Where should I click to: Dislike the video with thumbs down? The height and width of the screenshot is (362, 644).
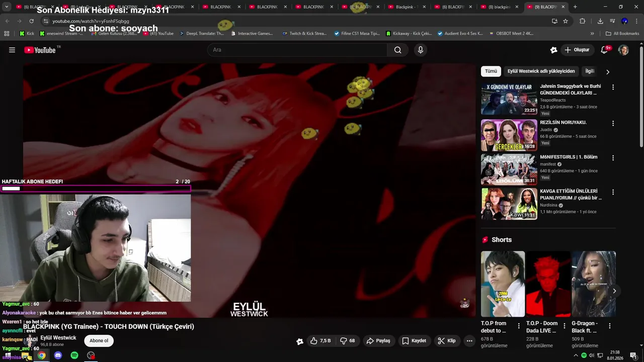click(x=348, y=341)
